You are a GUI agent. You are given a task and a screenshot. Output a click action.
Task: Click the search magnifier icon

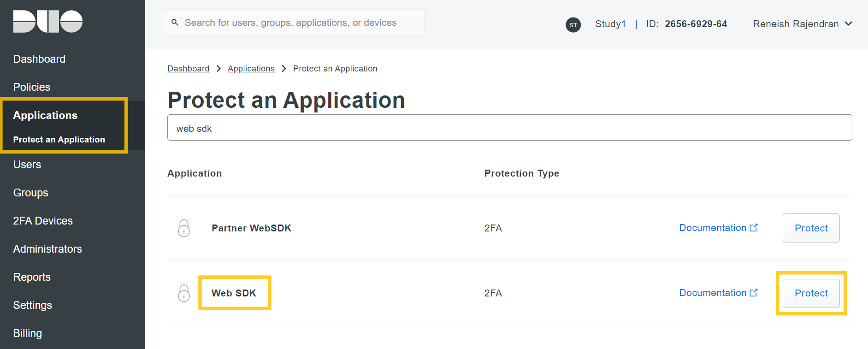click(x=175, y=23)
